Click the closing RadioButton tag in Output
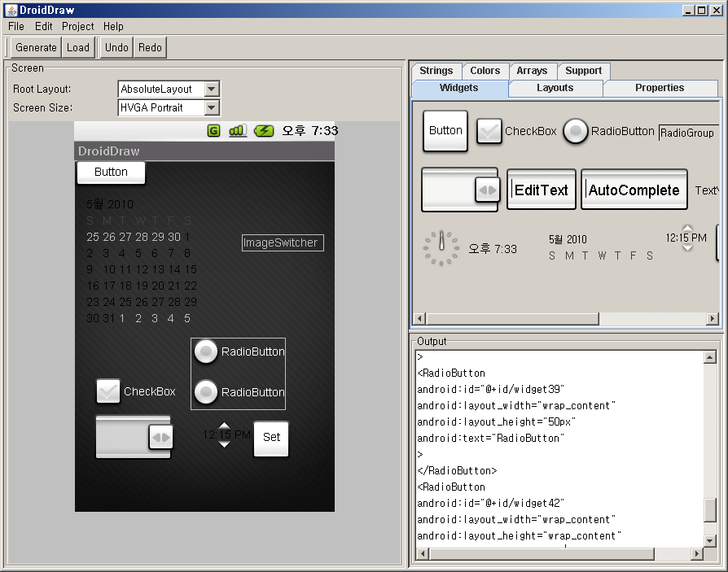The height and width of the screenshot is (572, 728). tap(458, 471)
